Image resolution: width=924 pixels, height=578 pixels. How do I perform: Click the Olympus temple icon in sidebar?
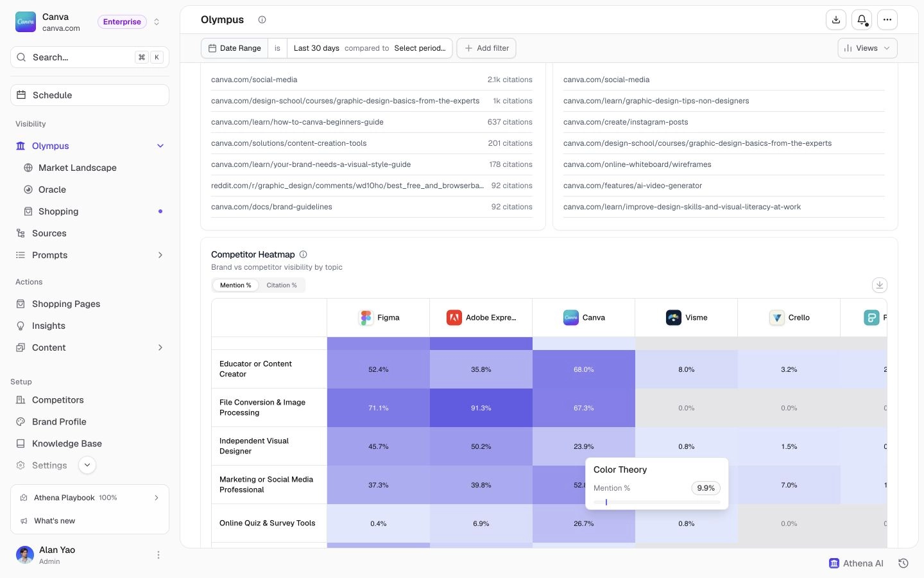(21, 146)
